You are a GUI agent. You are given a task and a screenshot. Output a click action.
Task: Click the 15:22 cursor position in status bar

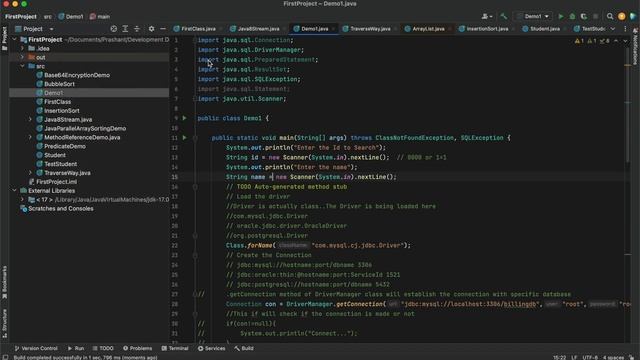tap(559, 357)
